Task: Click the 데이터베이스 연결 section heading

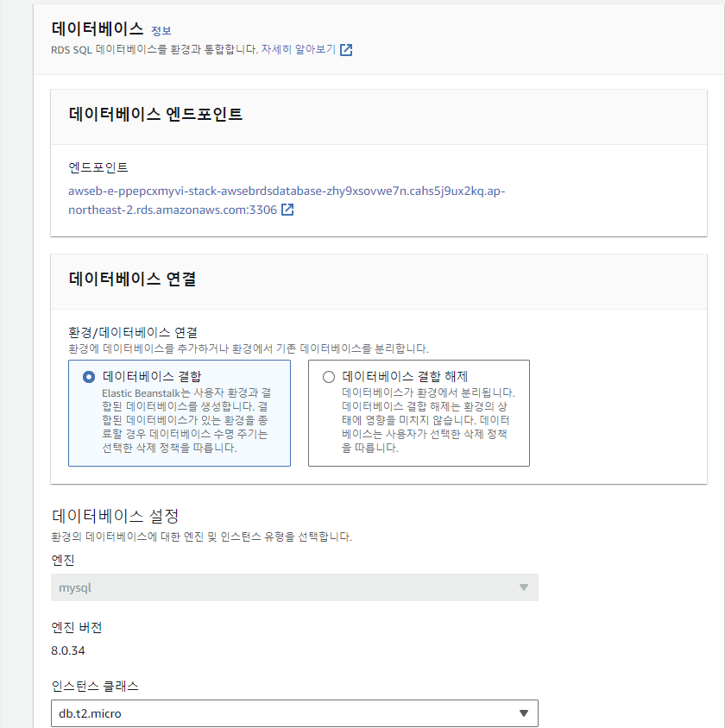Action: (132, 279)
